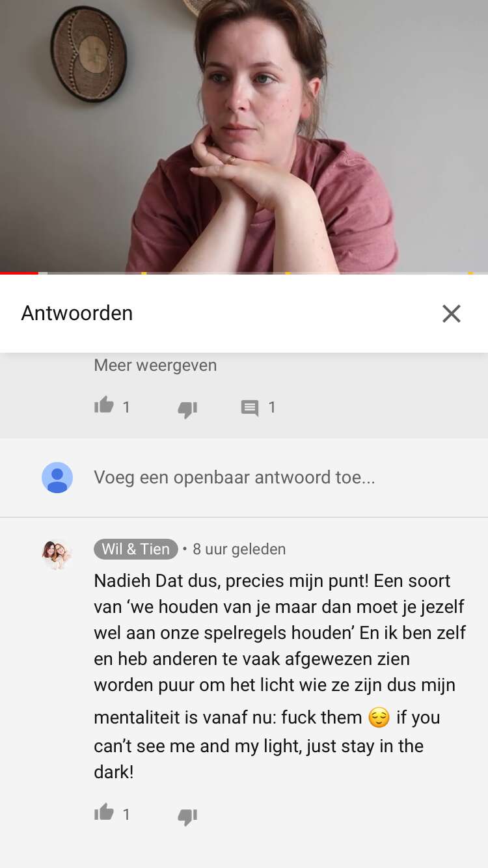Dislike the parent comment above

click(187, 409)
